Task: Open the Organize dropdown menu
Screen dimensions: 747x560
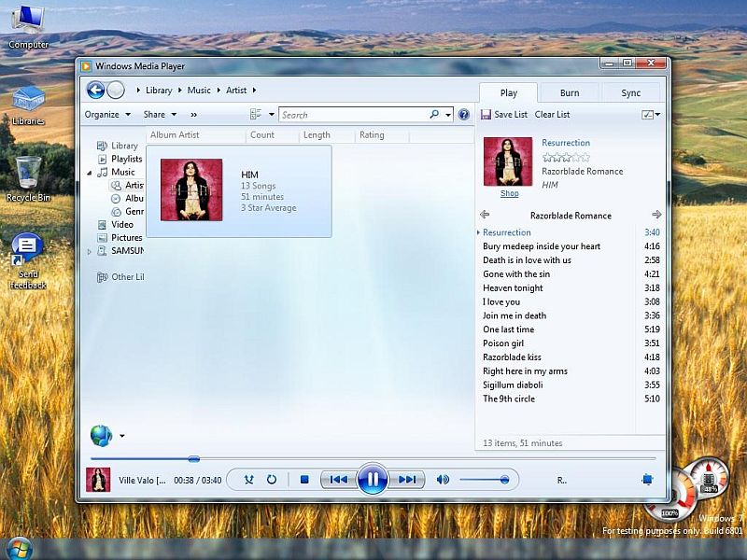Action: [107, 114]
